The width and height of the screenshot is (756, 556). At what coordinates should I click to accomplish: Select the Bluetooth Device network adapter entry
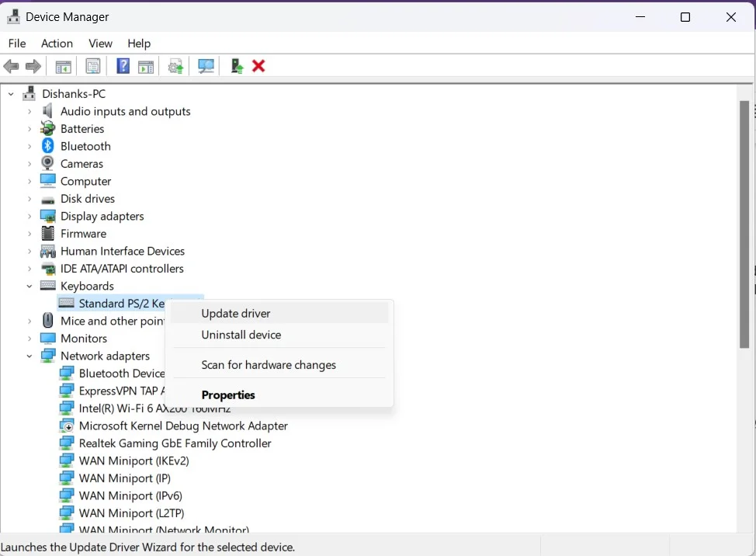click(x=122, y=374)
